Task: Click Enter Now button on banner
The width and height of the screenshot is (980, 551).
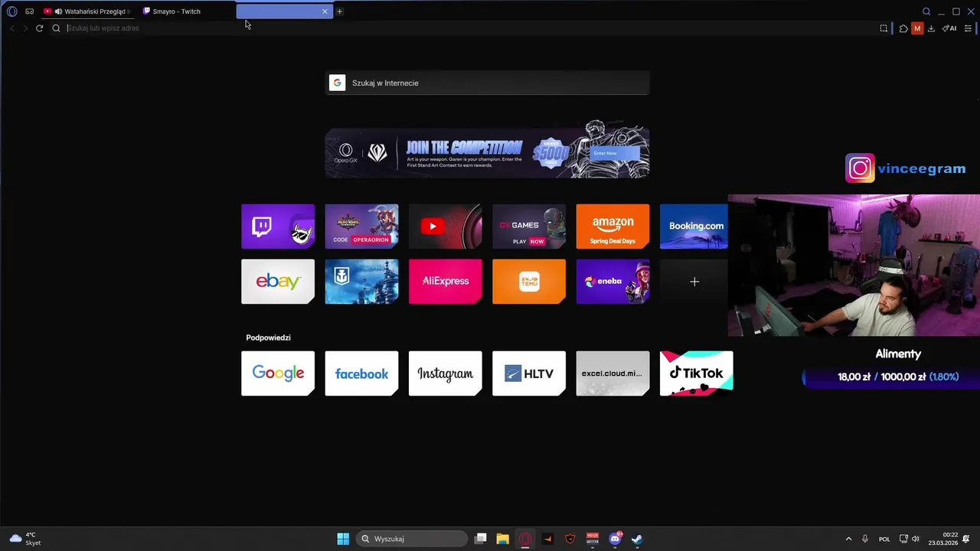Action: tap(615, 153)
